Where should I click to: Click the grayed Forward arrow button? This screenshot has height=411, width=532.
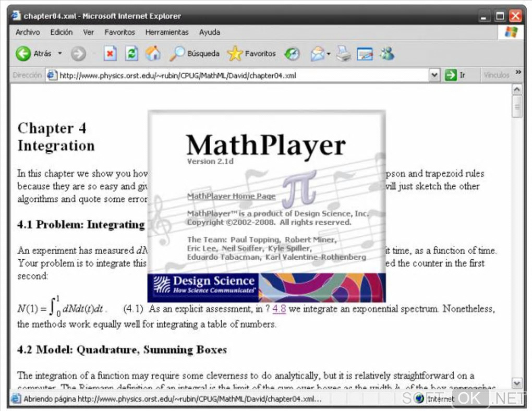78,54
